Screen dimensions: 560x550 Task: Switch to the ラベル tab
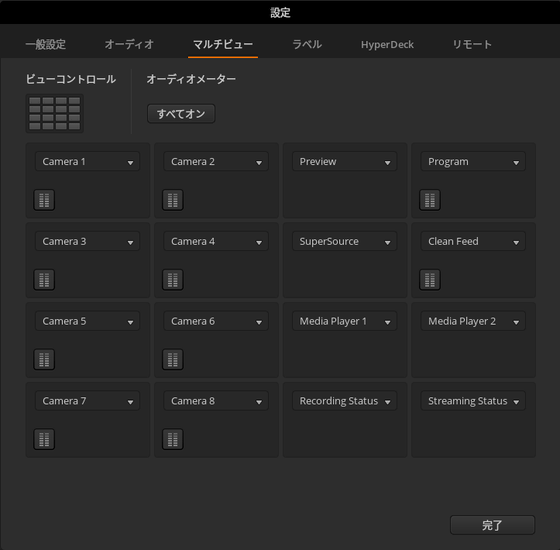307,44
